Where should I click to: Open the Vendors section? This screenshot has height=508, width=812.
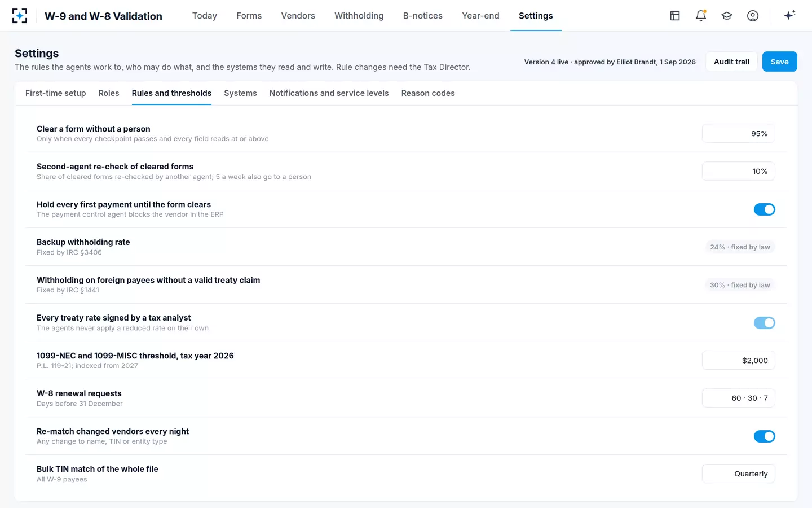(298, 16)
